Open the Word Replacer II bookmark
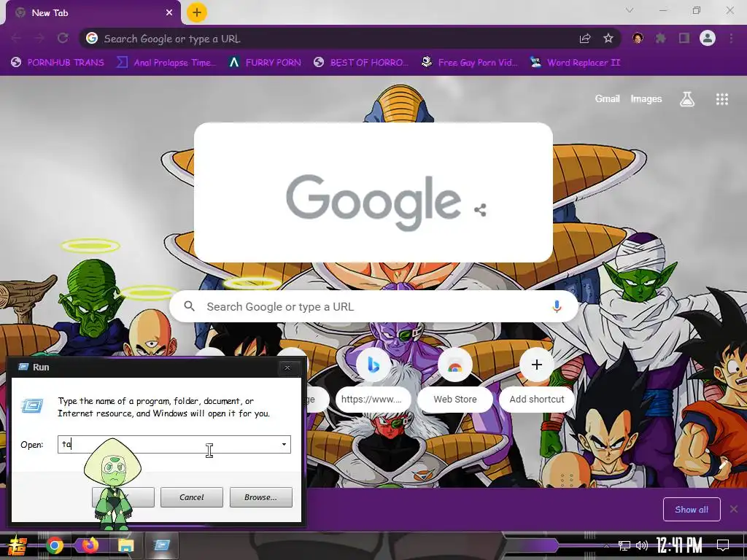The image size is (747, 560). 576,63
